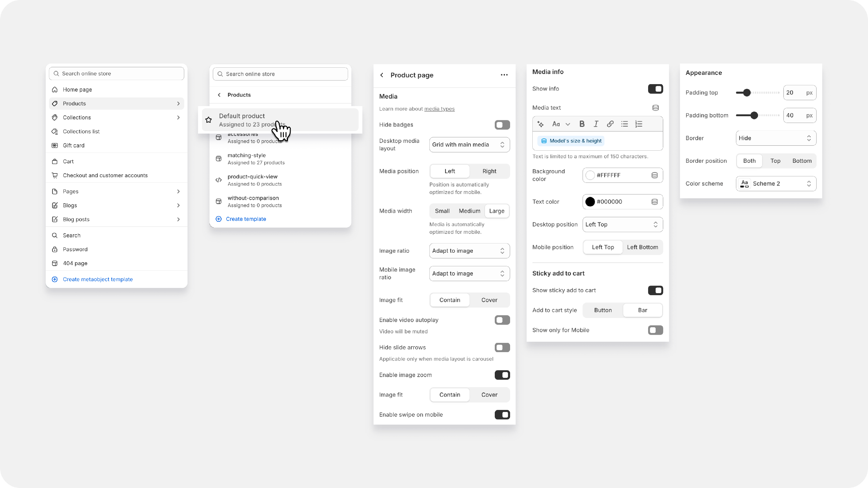Click the Create template link
868x488 pixels.
pos(246,219)
